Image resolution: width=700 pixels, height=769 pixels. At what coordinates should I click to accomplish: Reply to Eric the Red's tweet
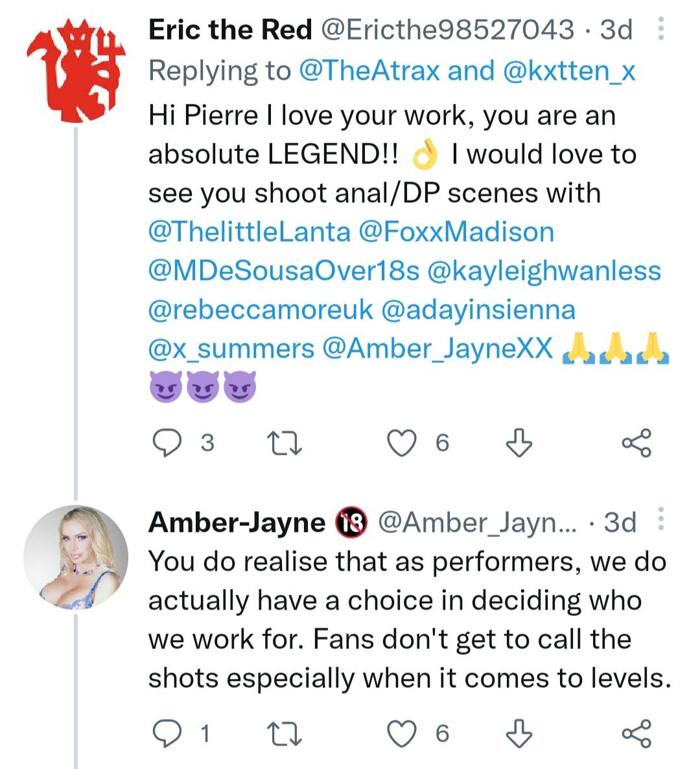[168, 442]
